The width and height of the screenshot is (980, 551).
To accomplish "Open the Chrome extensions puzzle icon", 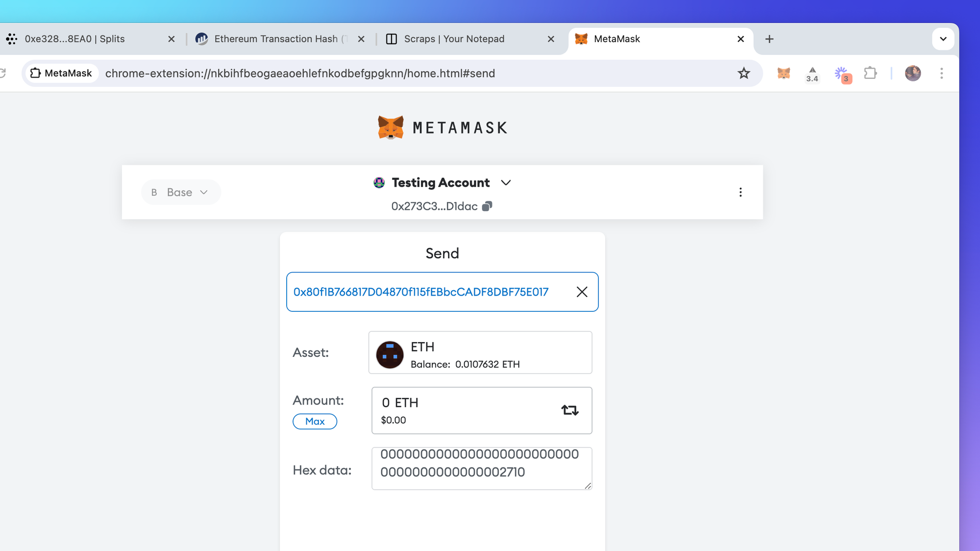I will (x=870, y=74).
